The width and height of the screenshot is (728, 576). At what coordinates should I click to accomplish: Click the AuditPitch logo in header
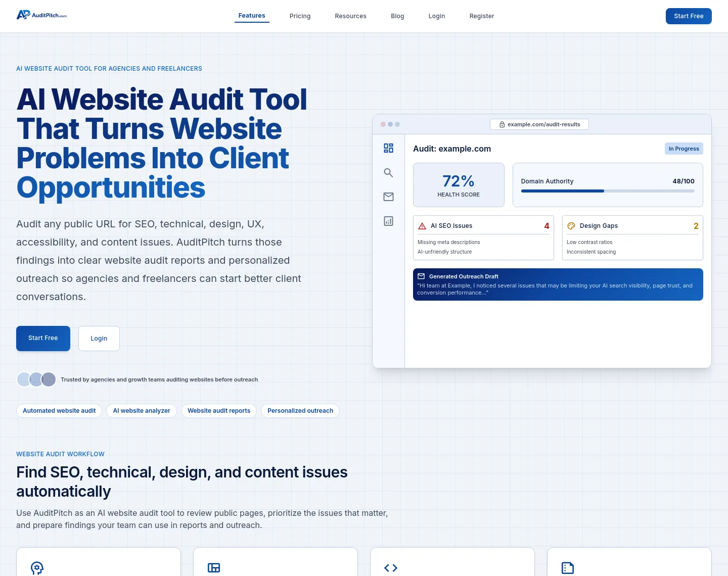tap(41, 15)
